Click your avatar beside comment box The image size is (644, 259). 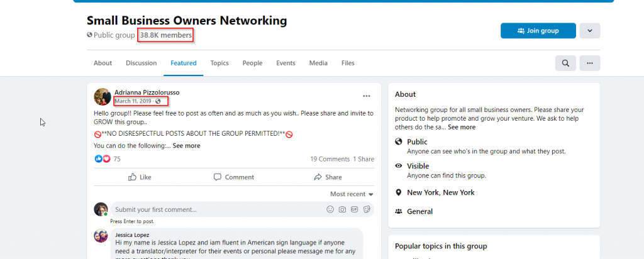click(101, 209)
